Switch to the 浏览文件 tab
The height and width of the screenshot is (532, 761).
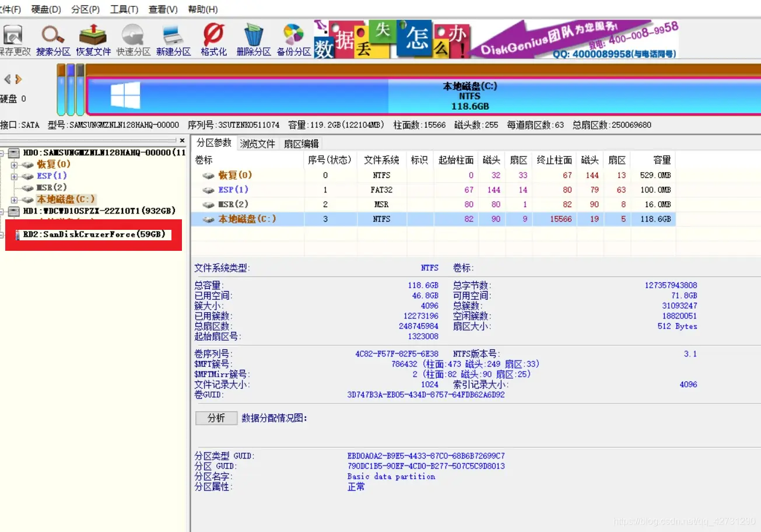click(x=258, y=143)
